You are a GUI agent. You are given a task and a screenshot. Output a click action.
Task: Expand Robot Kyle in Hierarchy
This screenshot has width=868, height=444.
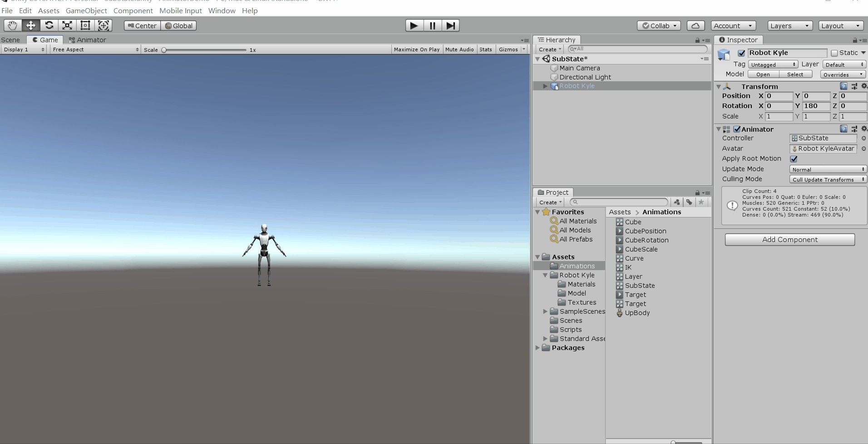tap(545, 86)
